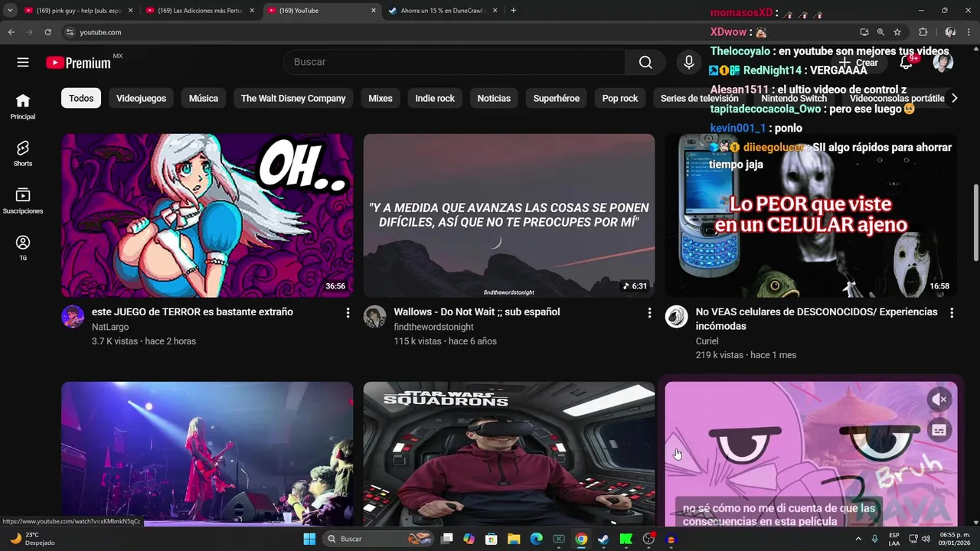Image resolution: width=980 pixels, height=551 pixels.
Task: Select the Música filter chip
Action: click(x=204, y=98)
